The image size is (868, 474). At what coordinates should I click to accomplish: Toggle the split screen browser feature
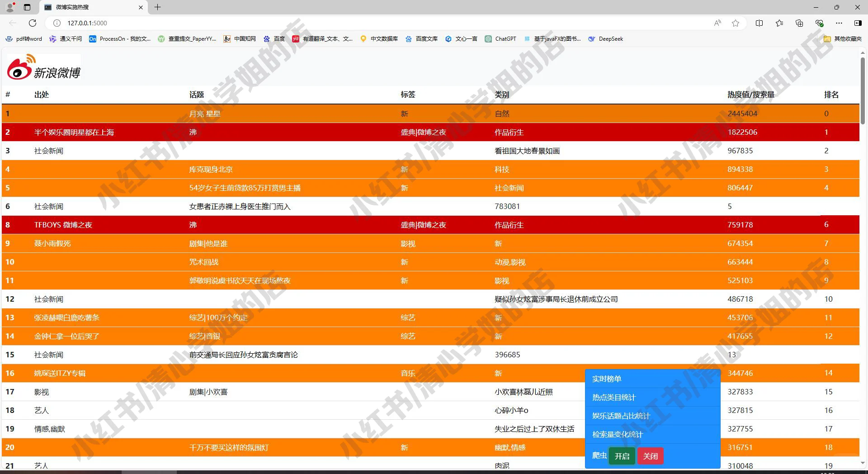pyautogui.click(x=759, y=23)
